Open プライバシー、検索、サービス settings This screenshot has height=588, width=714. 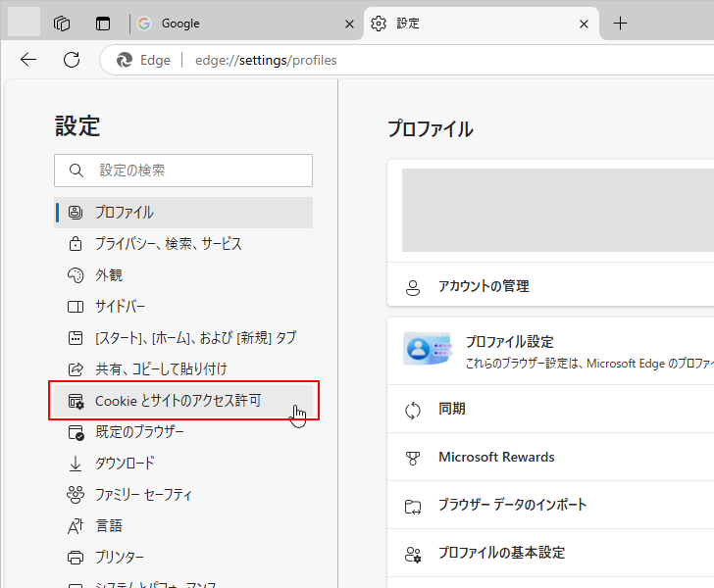[x=183, y=244]
